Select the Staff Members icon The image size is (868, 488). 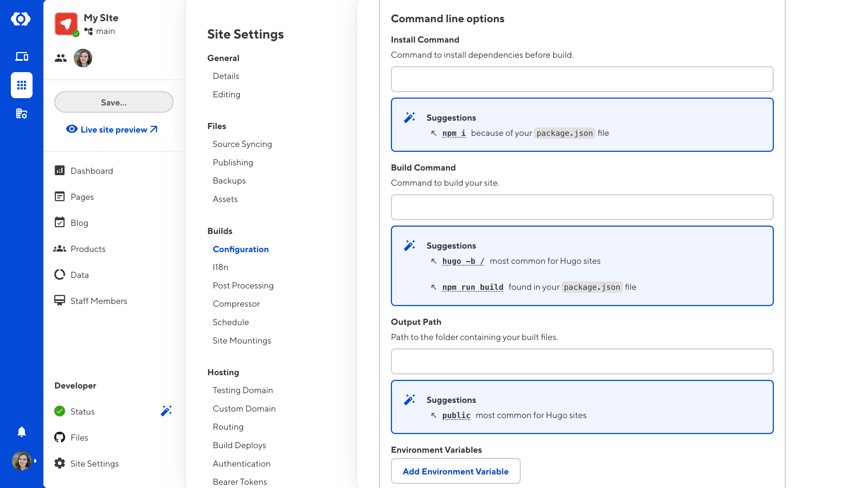coord(60,301)
